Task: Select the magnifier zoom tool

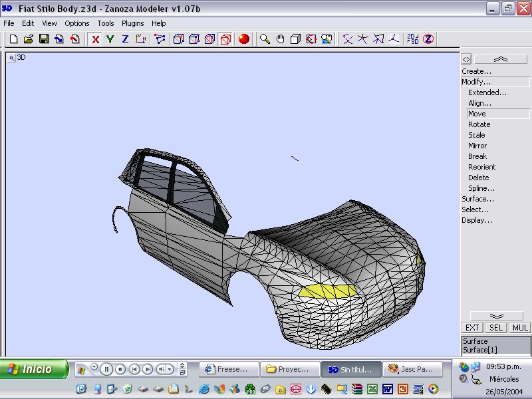Action: click(x=265, y=39)
